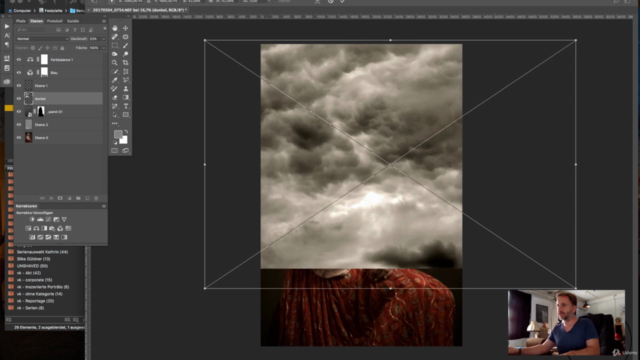This screenshot has height=360, width=640.
Task: Open vk - Reportage (20) collection in Bridge
Action: [34, 301]
